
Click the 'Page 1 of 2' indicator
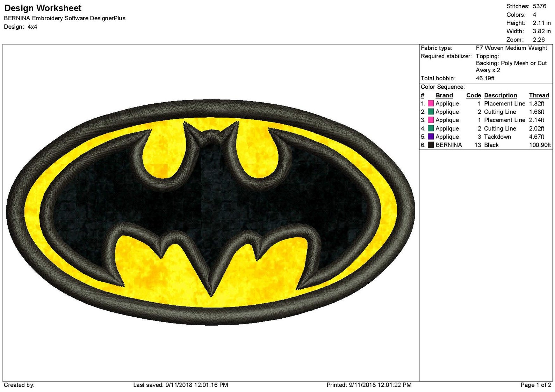tap(536, 385)
